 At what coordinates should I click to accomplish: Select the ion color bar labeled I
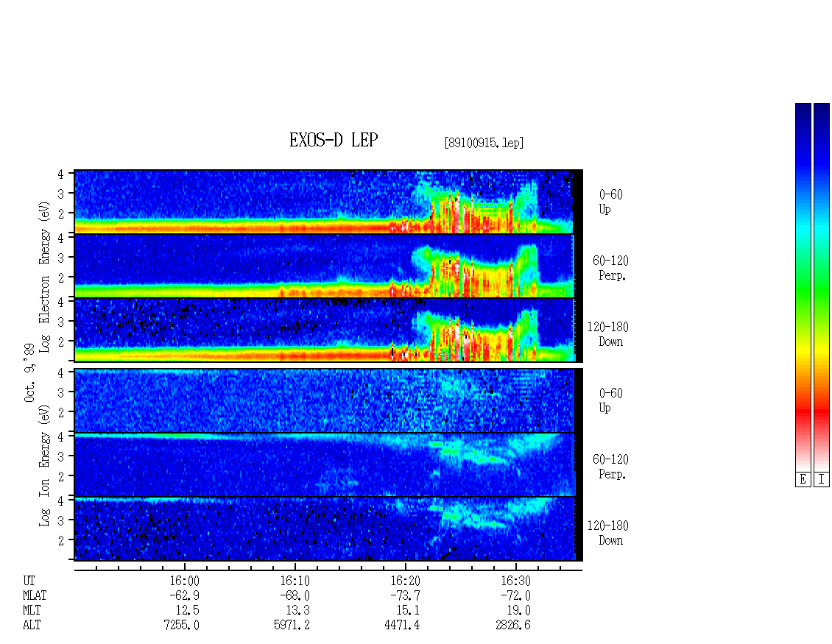[822, 287]
